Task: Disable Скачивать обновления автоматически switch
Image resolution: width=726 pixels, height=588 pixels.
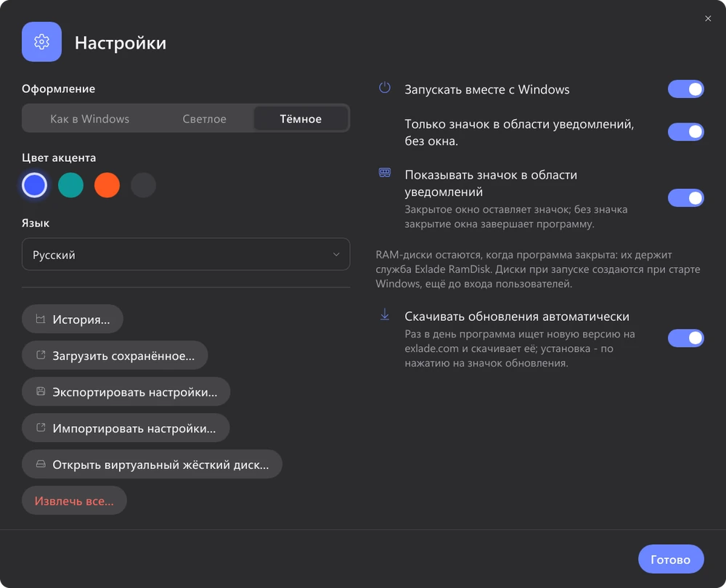Action: [x=686, y=338]
